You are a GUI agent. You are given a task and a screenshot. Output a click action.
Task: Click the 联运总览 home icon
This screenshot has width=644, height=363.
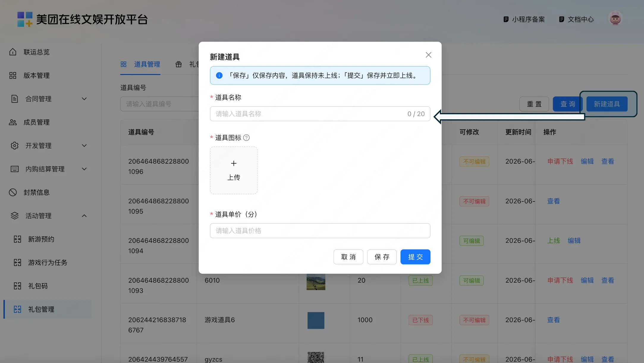13,52
